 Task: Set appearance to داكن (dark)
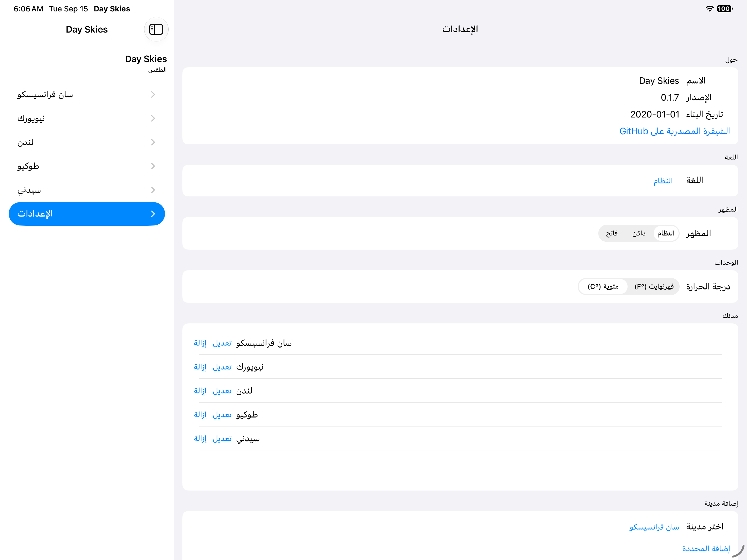(639, 233)
